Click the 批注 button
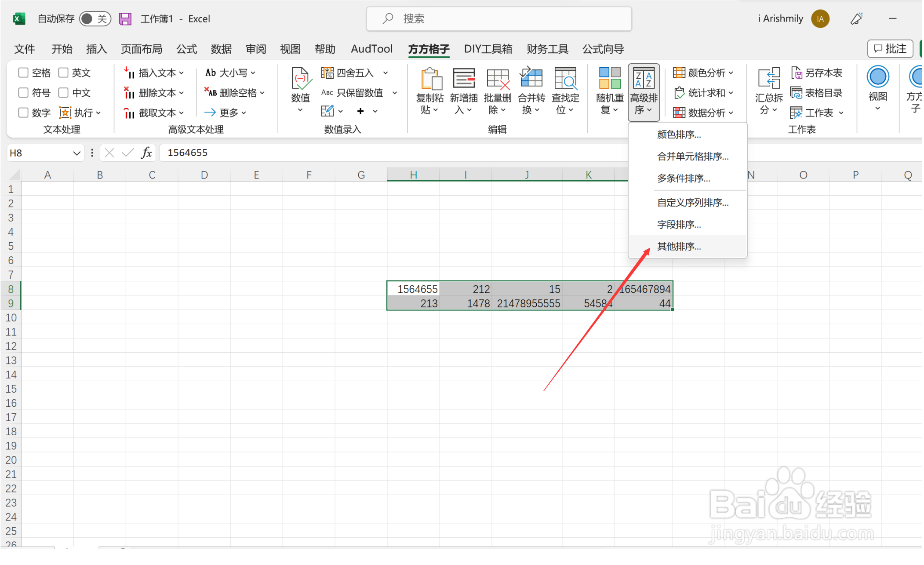Viewport: 924px width, 565px height. pyautogui.click(x=890, y=48)
